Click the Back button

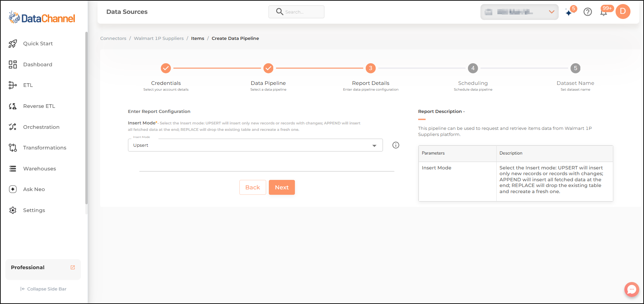coord(253,187)
